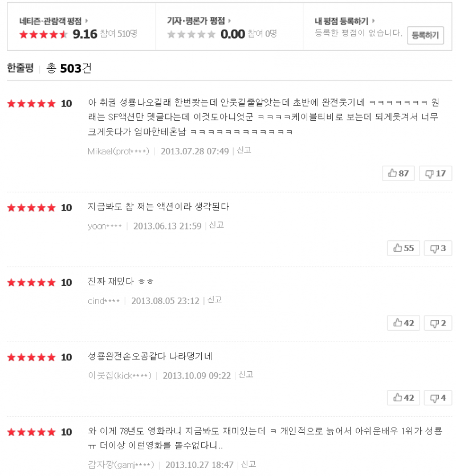The width and height of the screenshot is (456, 476).
Task: Report cind**** review via 신고
Action: [214, 299]
